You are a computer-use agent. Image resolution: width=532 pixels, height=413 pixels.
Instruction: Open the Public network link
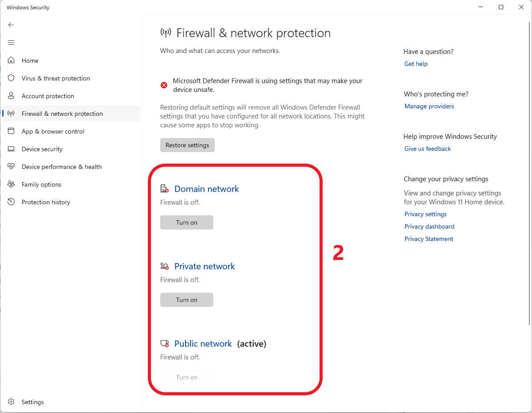pos(203,344)
